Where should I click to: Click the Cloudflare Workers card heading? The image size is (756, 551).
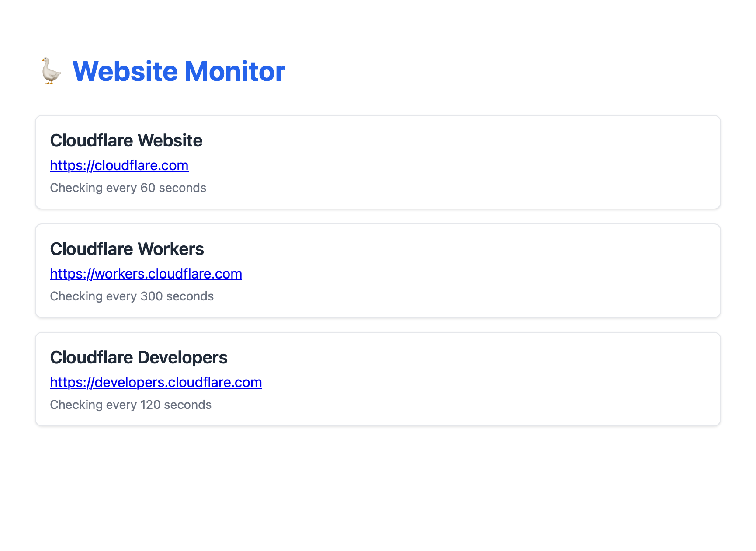[127, 249]
